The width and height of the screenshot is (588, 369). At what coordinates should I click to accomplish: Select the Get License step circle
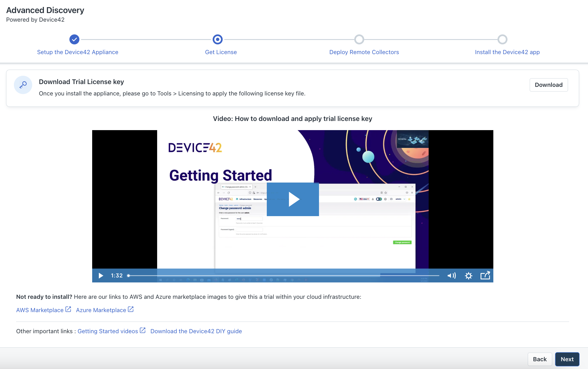(x=218, y=39)
